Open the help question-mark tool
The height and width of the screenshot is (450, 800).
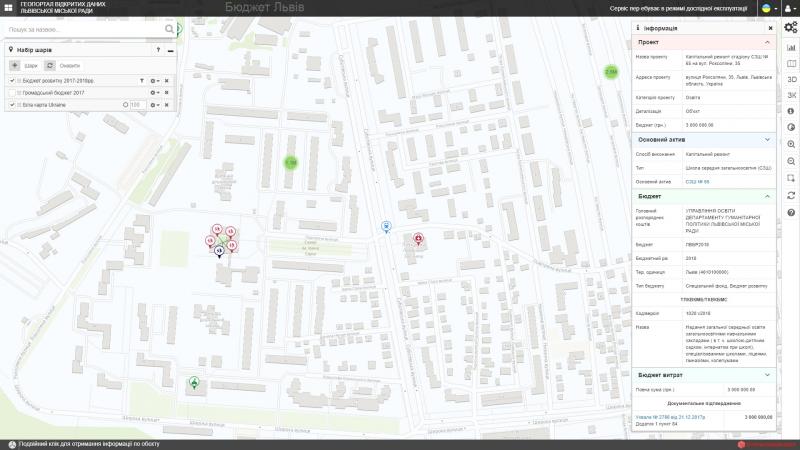click(x=791, y=212)
